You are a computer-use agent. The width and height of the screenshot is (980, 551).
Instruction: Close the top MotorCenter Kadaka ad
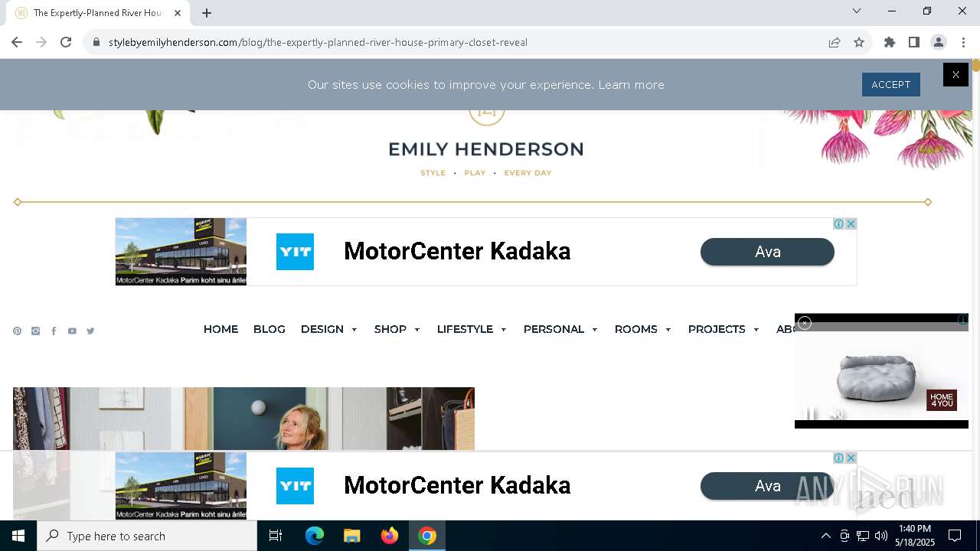click(851, 224)
